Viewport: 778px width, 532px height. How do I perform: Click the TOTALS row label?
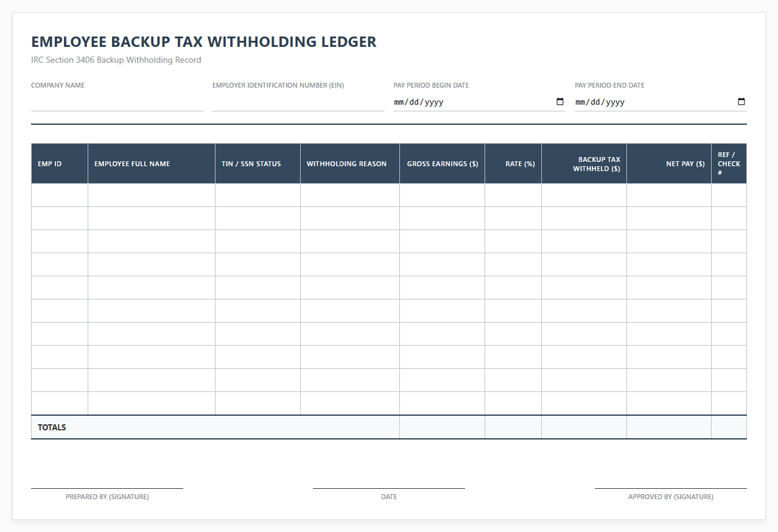click(x=52, y=427)
